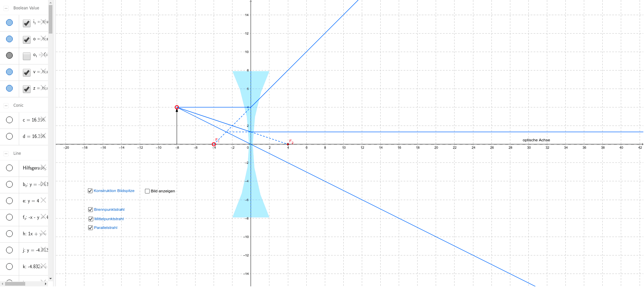The image size is (644, 287).
Task: Delete line e with its X icon
Action: pyautogui.click(x=43, y=200)
